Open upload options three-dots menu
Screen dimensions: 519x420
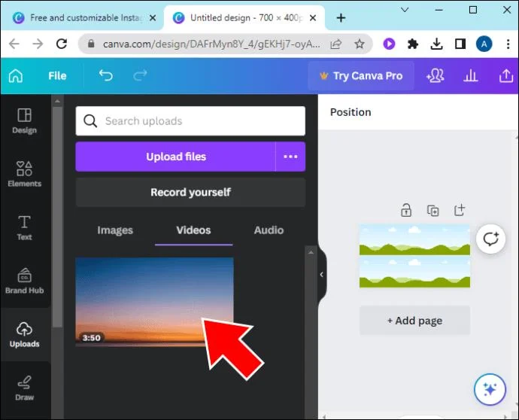(290, 157)
